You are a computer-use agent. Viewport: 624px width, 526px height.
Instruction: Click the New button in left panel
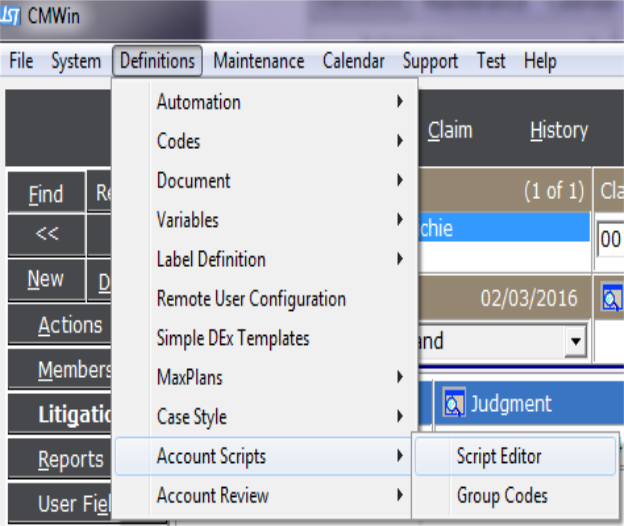click(x=45, y=281)
